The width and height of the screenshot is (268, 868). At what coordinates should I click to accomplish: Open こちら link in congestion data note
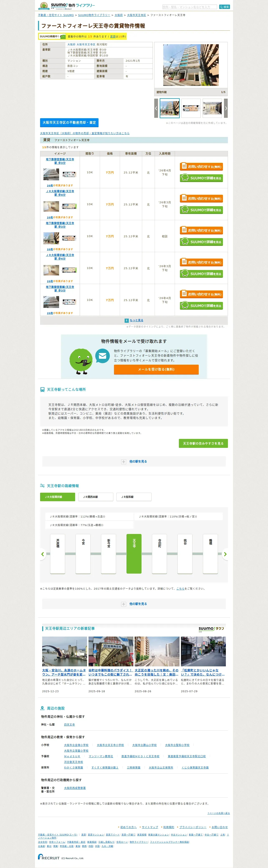[180, 589]
